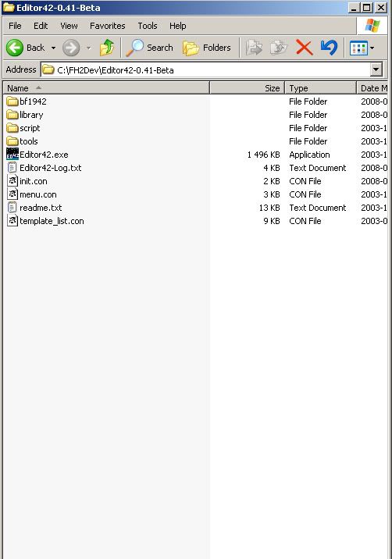Image resolution: width=392 pixels, height=559 pixels.
Task: Click the blue Undo arrow icon
Action: [329, 48]
